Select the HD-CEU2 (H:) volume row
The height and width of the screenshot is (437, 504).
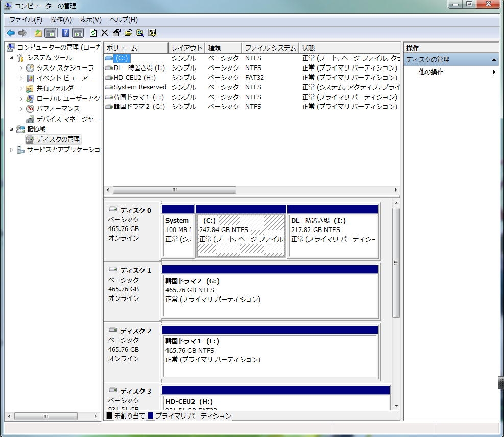pyautogui.click(x=252, y=78)
